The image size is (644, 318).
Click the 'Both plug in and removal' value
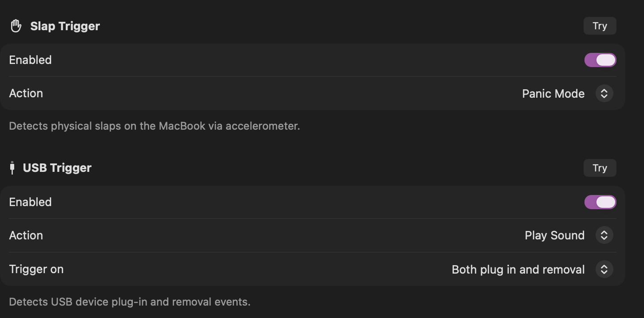(518, 270)
